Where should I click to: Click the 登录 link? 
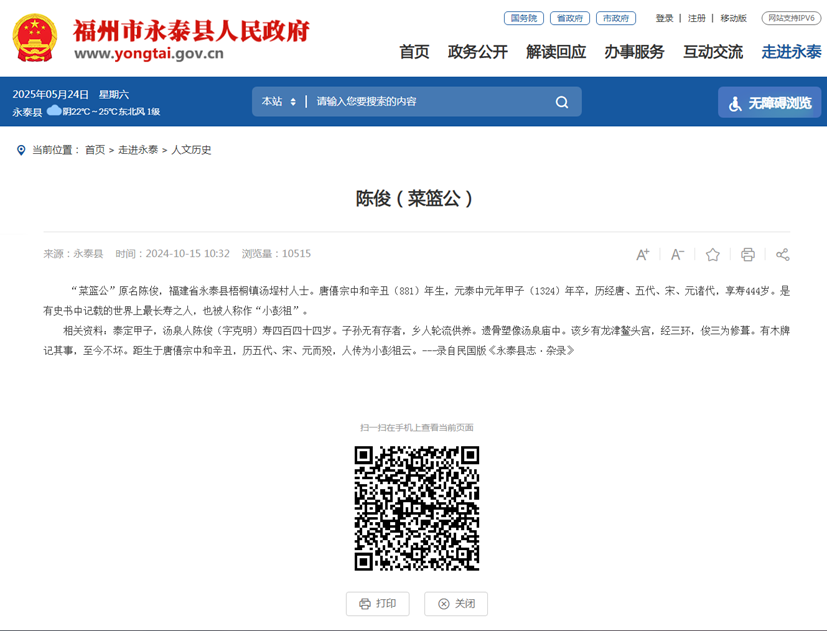[664, 18]
